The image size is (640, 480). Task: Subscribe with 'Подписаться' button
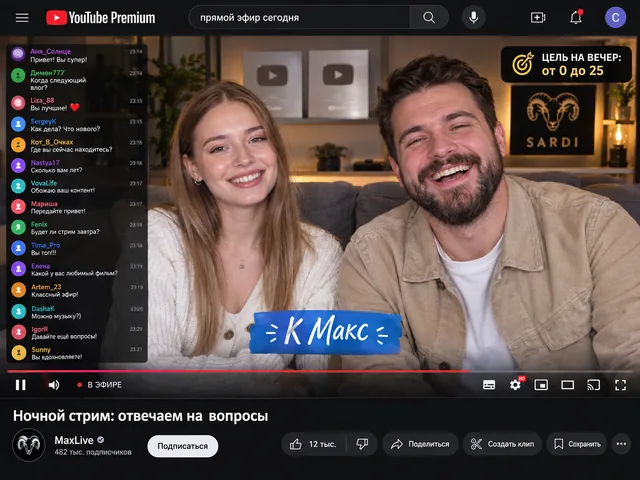tap(182, 446)
